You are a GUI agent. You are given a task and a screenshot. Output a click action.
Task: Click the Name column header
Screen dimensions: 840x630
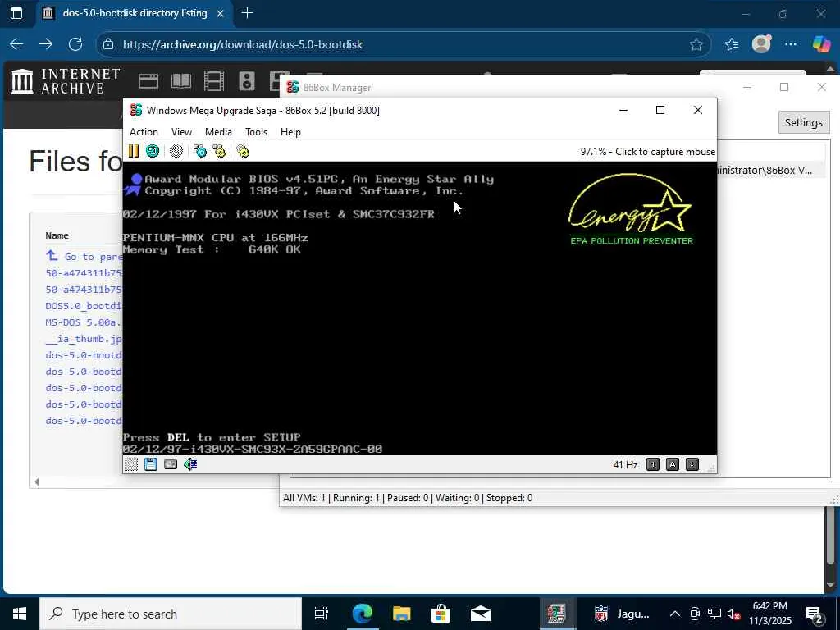click(57, 235)
